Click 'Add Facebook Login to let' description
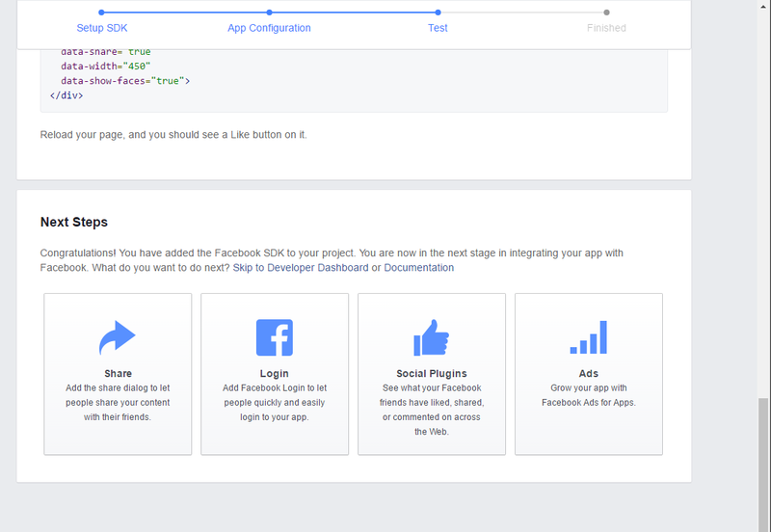771x532 pixels. (275, 402)
